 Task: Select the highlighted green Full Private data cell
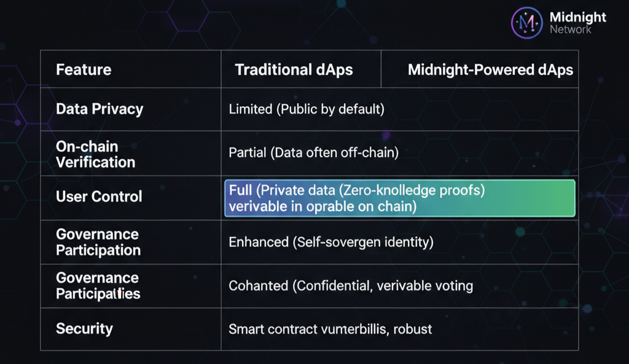(399, 198)
